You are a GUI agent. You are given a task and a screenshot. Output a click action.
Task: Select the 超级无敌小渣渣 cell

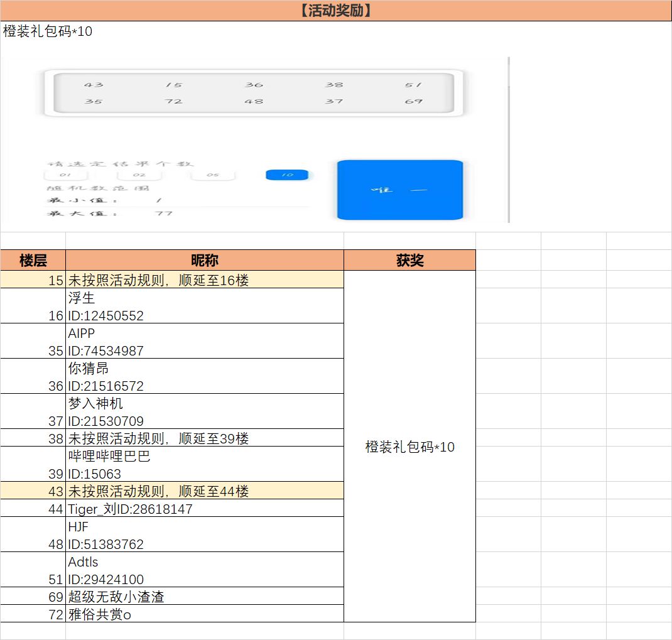[205, 596]
